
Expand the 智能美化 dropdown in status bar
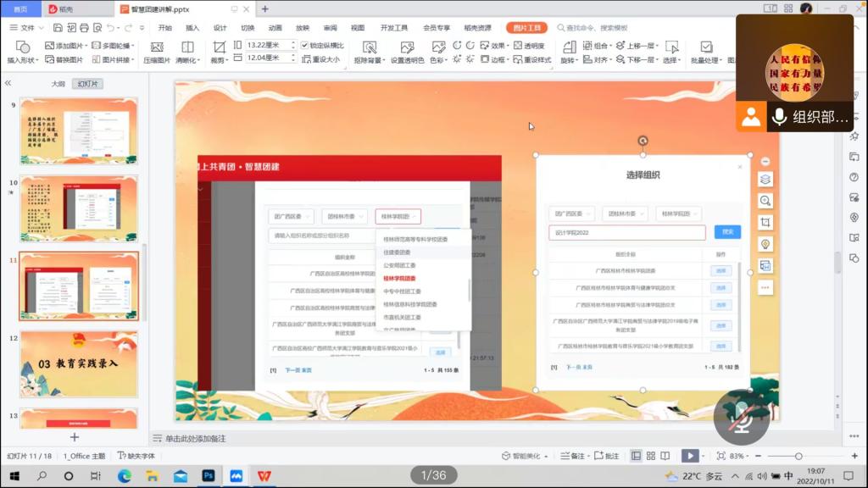coord(546,456)
